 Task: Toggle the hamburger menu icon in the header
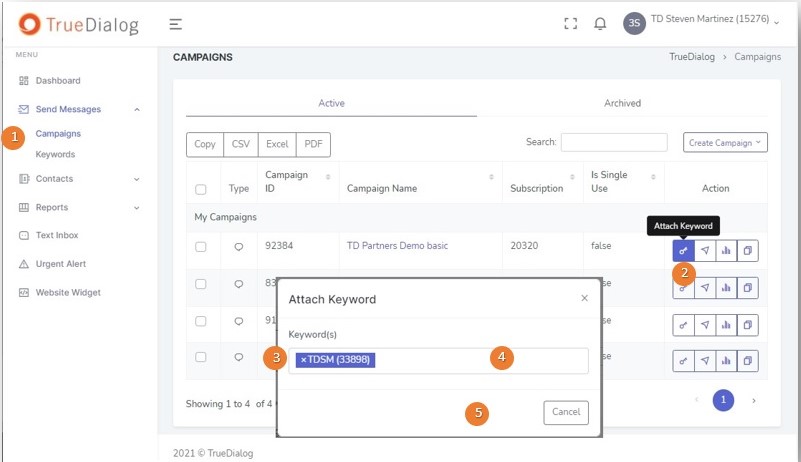click(175, 23)
